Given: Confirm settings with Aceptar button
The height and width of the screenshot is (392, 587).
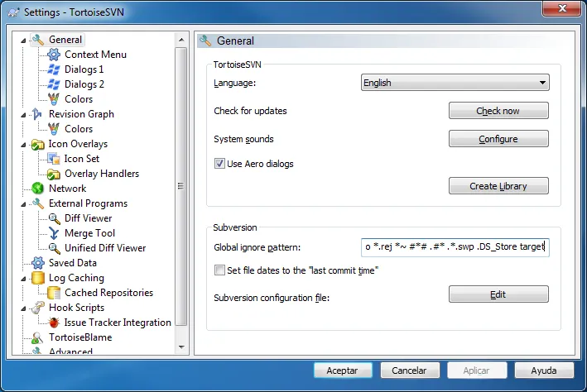Looking at the screenshot, I should 343,370.
